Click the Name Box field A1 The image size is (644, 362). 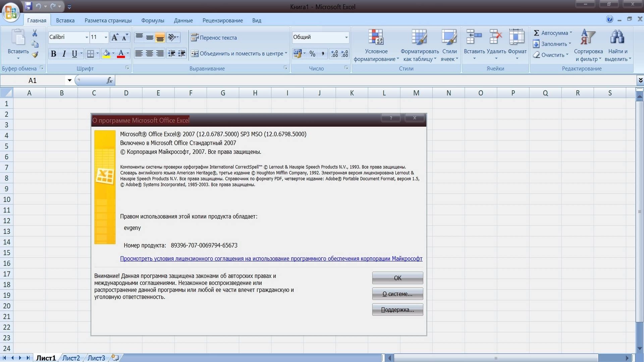[33, 80]
